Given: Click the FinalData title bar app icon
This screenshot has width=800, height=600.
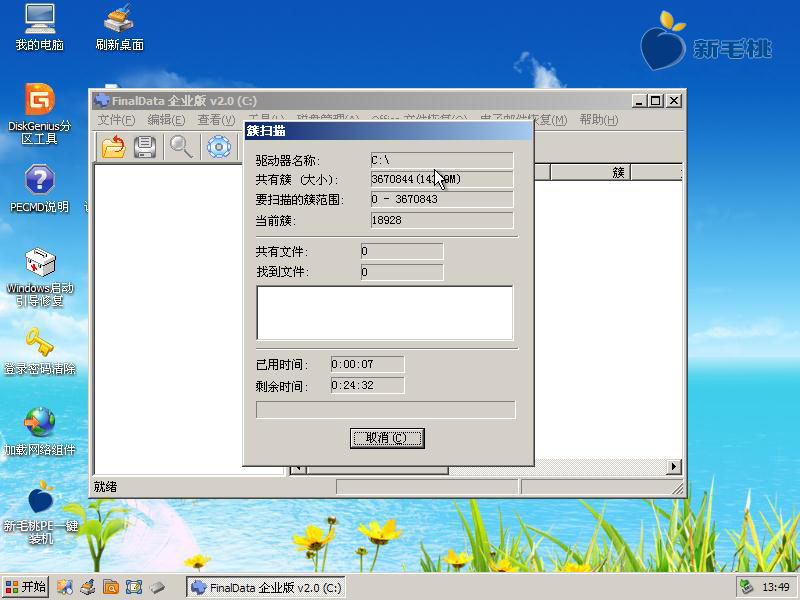Looking at the screenshot, I should click(x=102, y=100).
